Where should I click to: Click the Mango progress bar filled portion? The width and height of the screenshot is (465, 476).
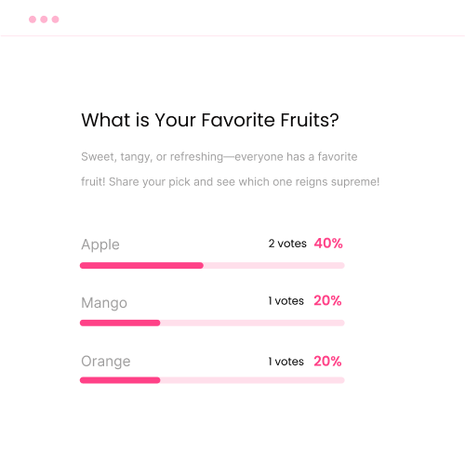pyautogui.click(x=120, y=323)
